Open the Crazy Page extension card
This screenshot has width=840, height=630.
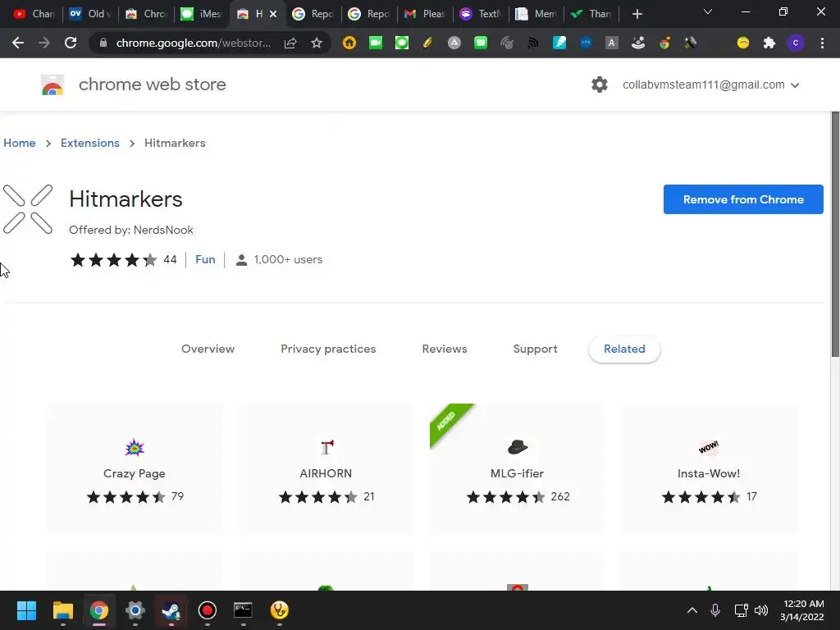pyautogui.click(x=135, y=468)
